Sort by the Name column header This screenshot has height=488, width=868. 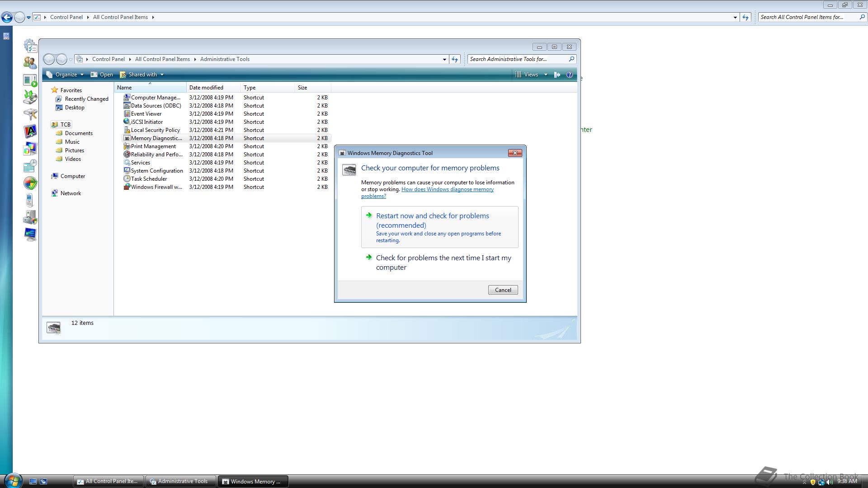tap(150, 88)
